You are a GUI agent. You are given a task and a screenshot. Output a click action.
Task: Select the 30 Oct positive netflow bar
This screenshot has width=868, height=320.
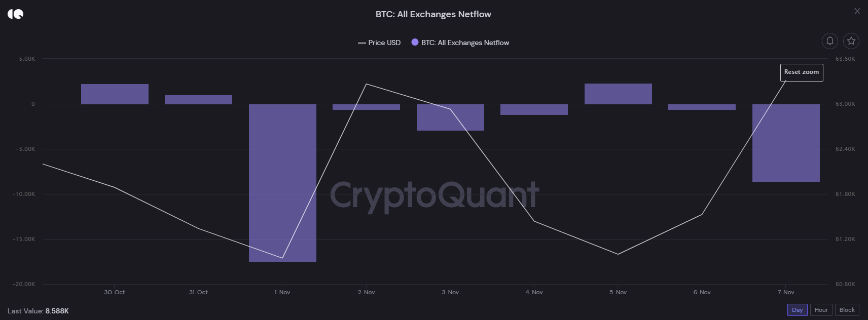point(115,94)
